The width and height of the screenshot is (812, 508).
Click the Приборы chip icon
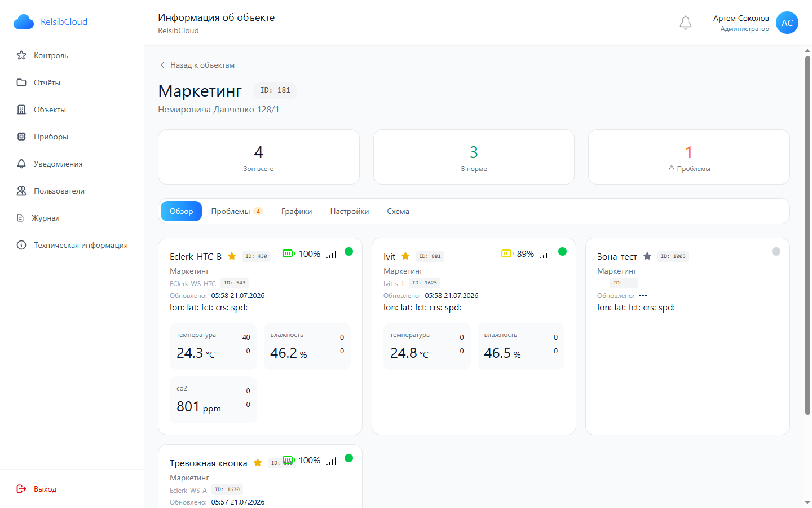point(21,137)
